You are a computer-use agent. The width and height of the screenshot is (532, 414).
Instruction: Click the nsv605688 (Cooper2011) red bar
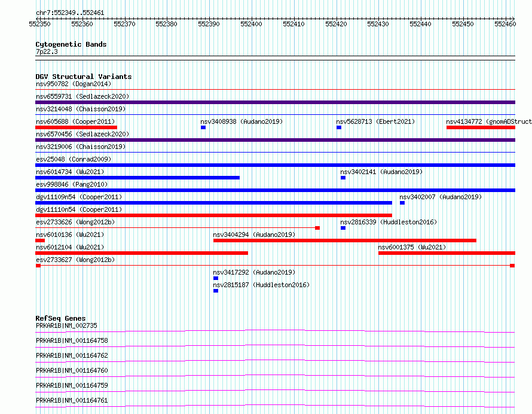76,127
